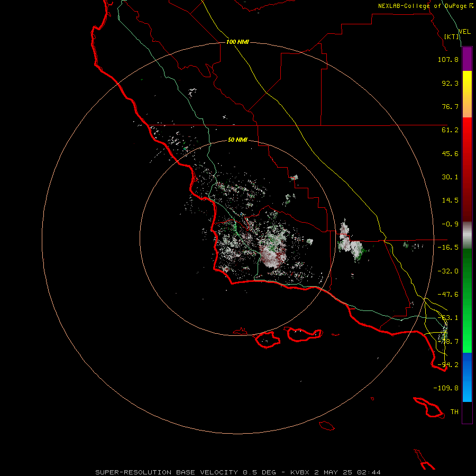Image resolution: width=476 pixels, height=476 pixels.
Task: Click the 100 NMI range ring label
Action: coord(237,42)
